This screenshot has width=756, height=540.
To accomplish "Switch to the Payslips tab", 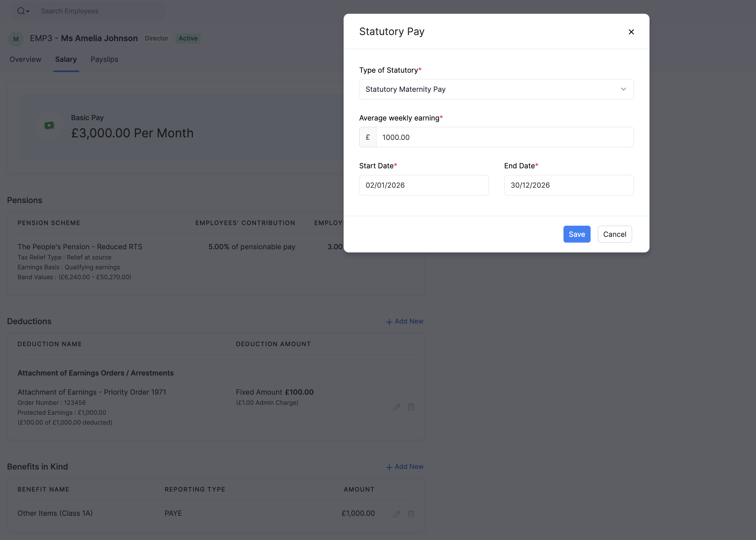I will 105,59.
